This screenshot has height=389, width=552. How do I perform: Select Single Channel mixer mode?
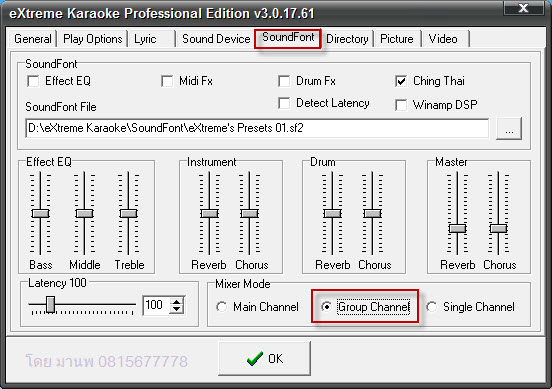click(432, 307)
